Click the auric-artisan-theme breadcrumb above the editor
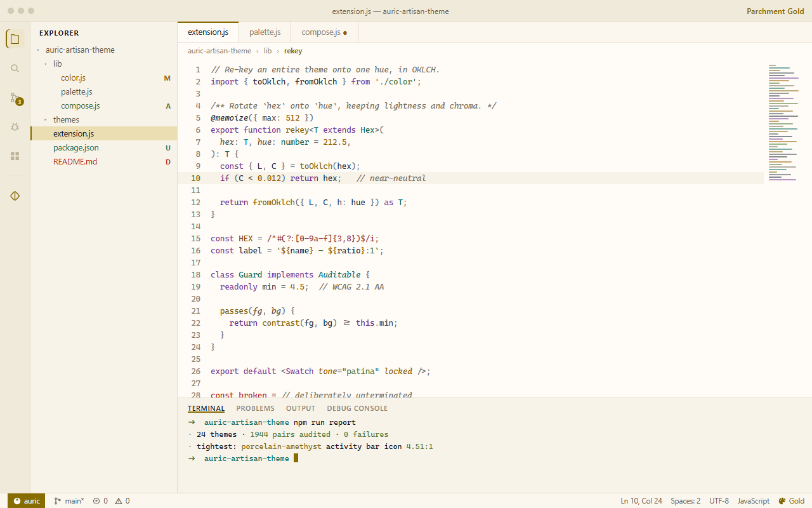 pyautogui.click(x=219, y=51)
